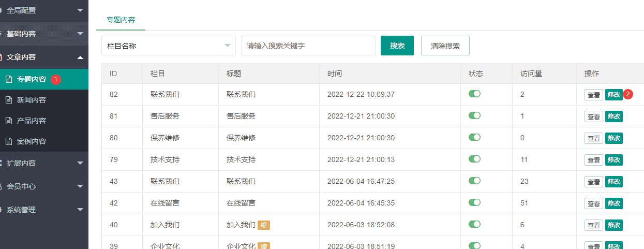Click the 缩 badge beside 加入我们 title
This screenshot has width=644, height=249.
(x=264, y=225)
